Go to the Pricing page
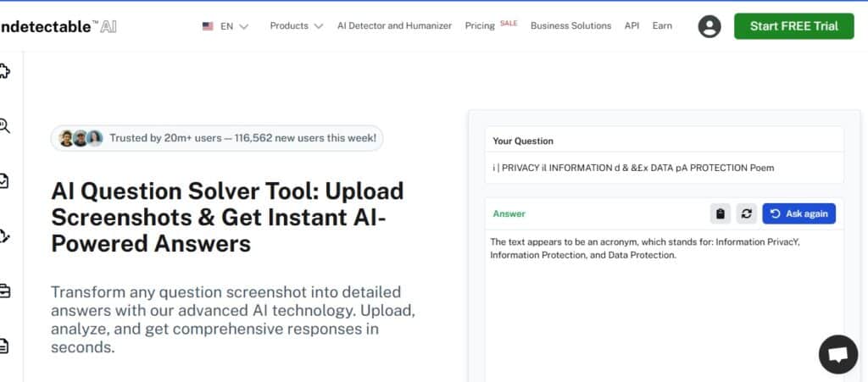Image resolution: width=868 pixels, height=382 pixels. point(480,26)
